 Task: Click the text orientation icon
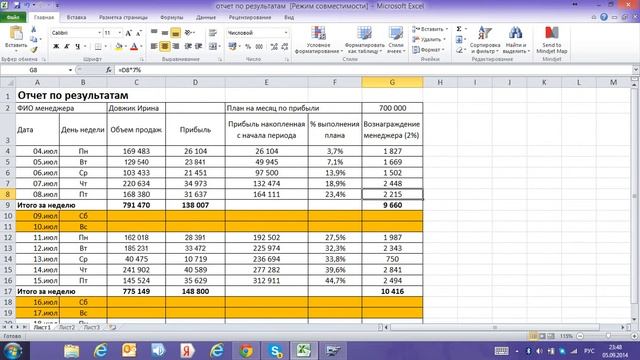point(188,33)
